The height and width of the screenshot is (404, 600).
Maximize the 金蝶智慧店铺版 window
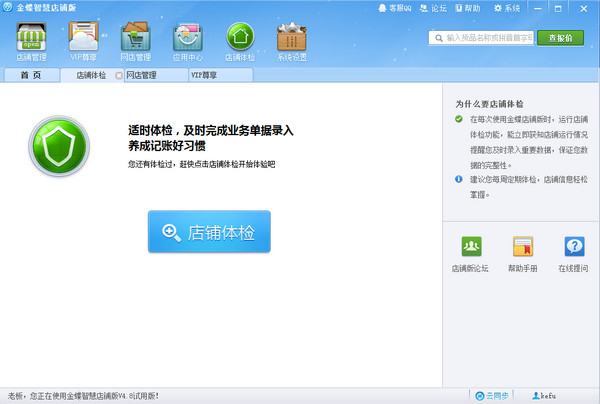(558, 8)
